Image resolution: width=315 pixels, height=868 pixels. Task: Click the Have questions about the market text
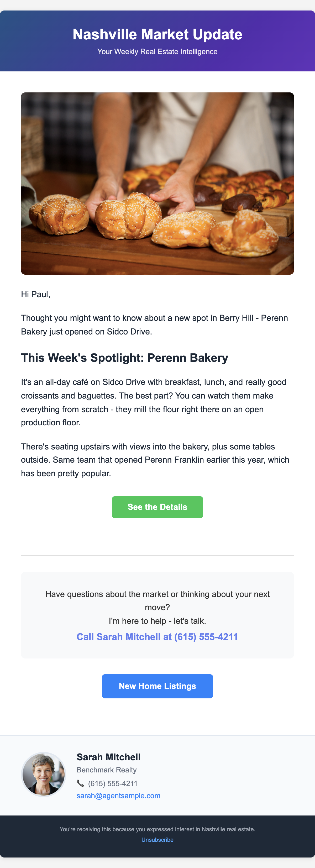tap(157, 600)
